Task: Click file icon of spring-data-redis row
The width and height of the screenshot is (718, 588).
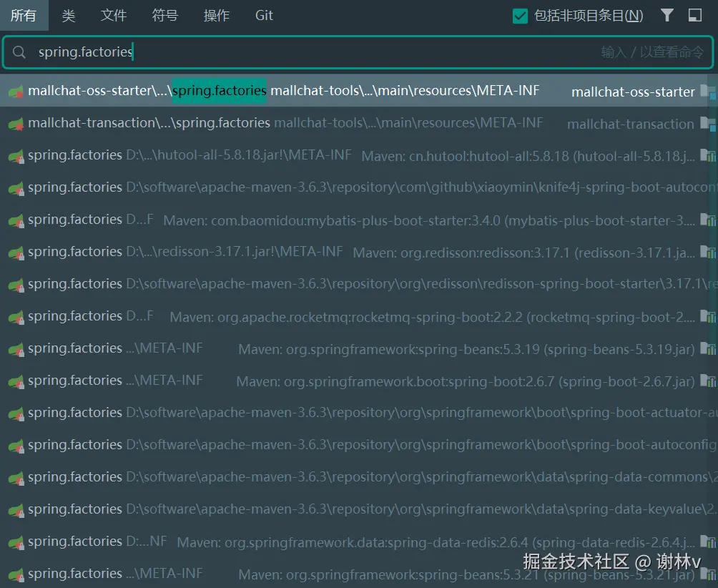Action: pyautogui.click(x=16, y=542)
